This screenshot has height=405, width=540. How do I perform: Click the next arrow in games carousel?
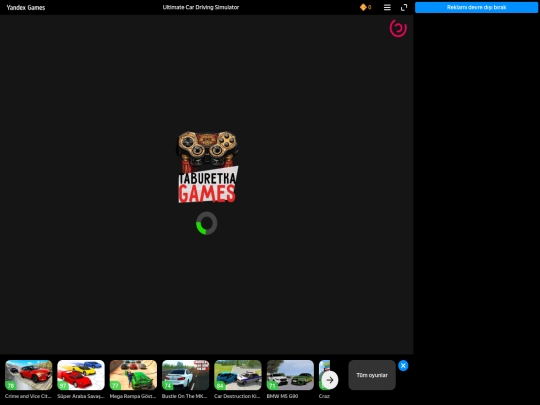click(x=330, y=380)
